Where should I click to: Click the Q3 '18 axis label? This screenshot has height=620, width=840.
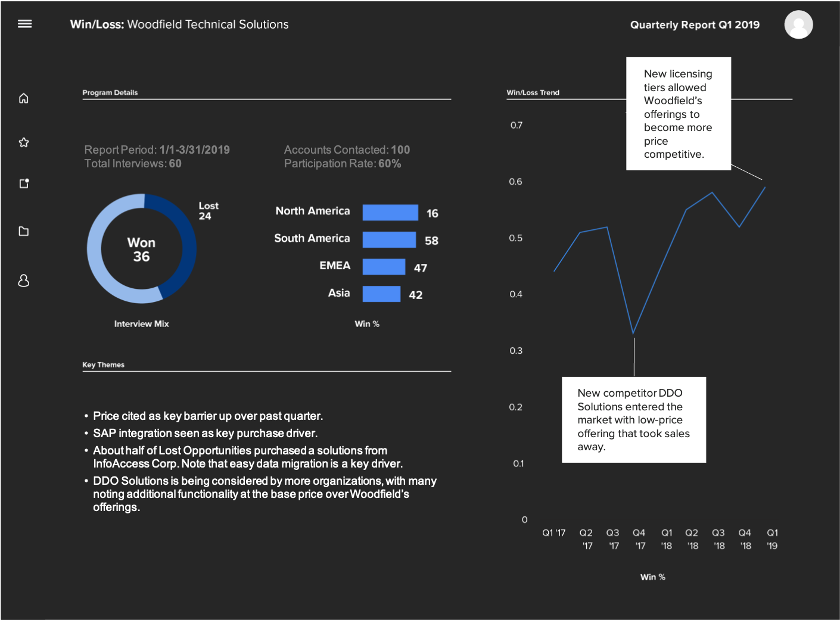pyautogui.click(x=718, y=539)
